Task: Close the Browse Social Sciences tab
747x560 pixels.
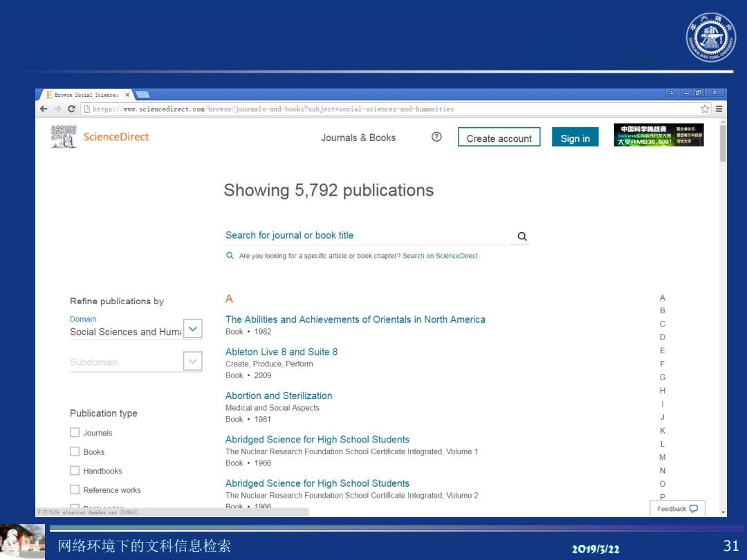Action: coord(127,95)
